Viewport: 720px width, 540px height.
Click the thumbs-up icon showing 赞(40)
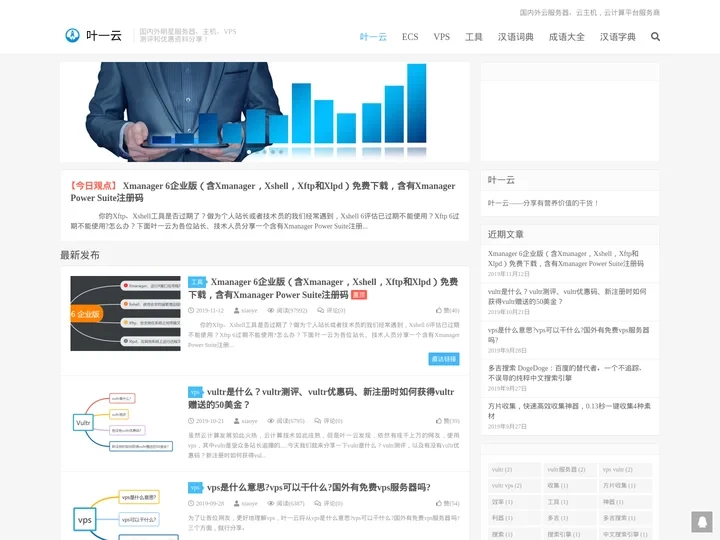[x=439, y=310]
